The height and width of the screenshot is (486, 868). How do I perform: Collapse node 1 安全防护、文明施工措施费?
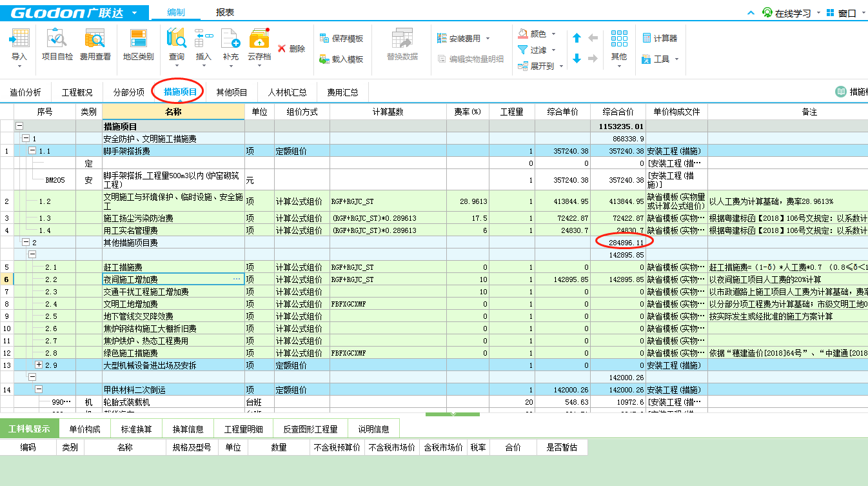pyautogui.click(x=26, y=139)
